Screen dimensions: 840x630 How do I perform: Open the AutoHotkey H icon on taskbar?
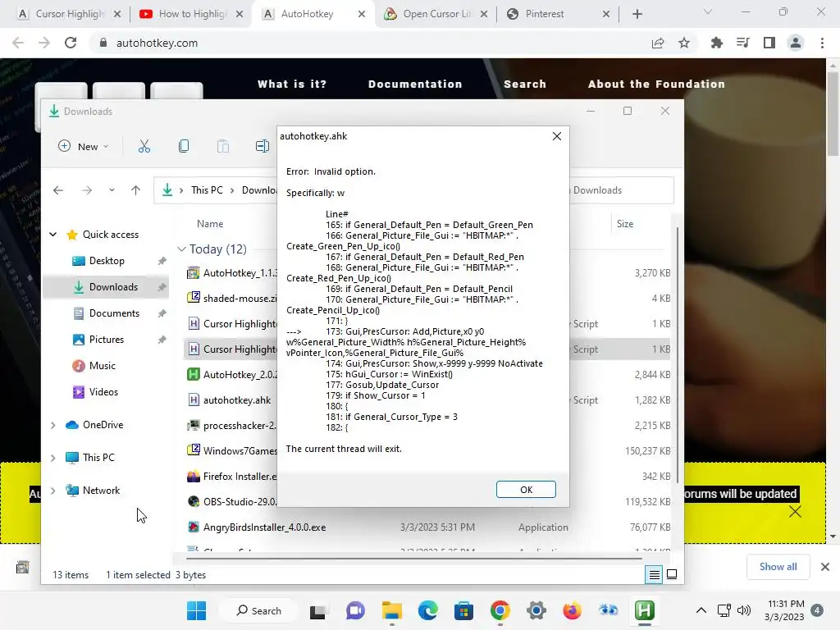click(644, 610)
